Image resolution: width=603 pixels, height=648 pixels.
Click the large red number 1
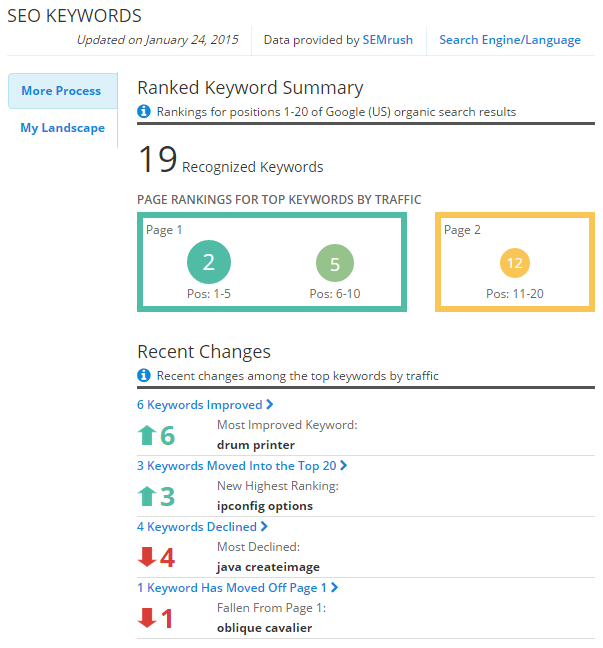coord(167,618)
